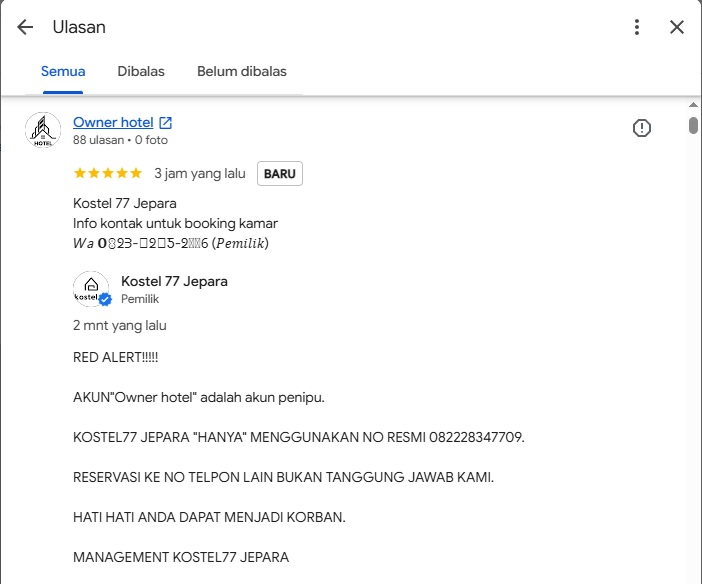Report the review with the flag icon
The width and height of the screenshot is (702, 584).
click(x=642, y=128)
